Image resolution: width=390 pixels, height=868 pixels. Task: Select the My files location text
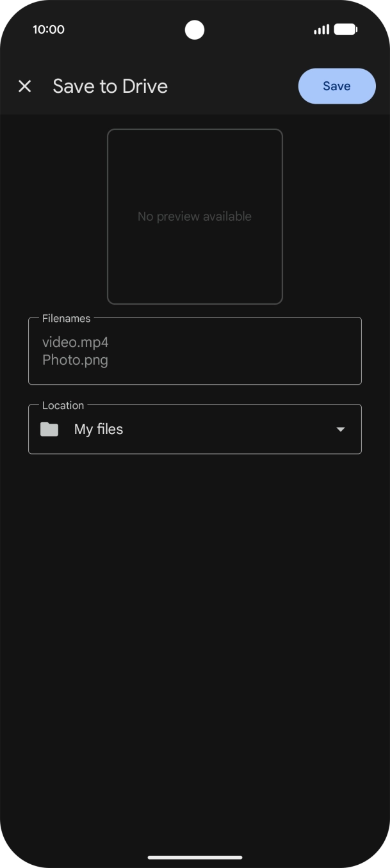point(99,430)
